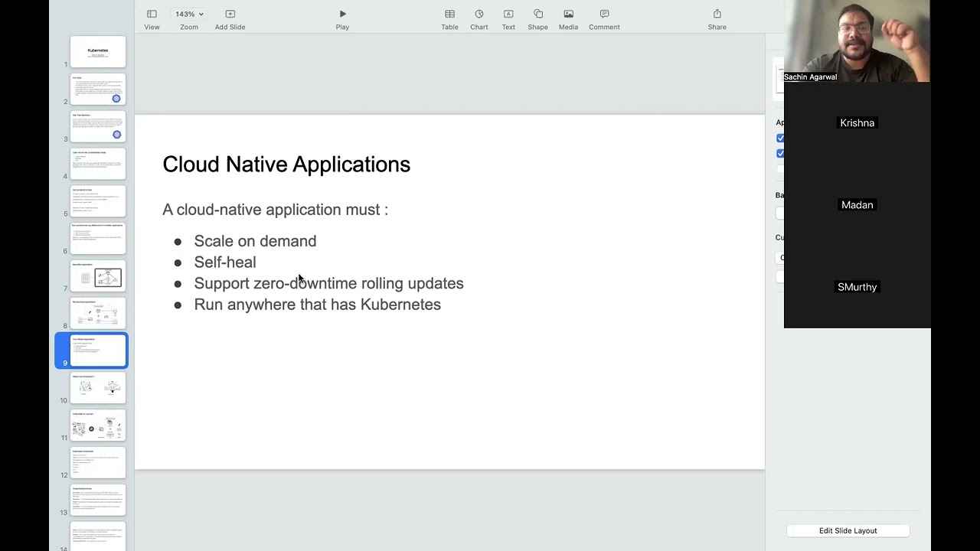Select slide 4 thumbnail in the navigator

[98, 165]
